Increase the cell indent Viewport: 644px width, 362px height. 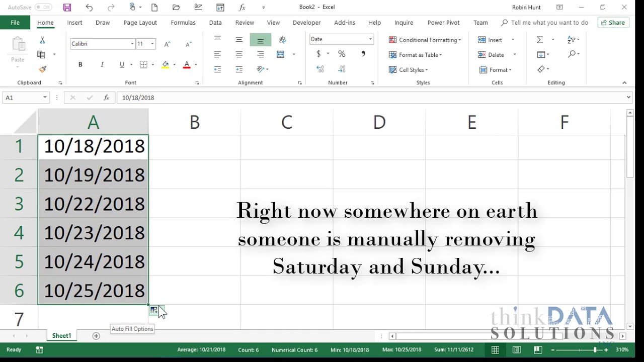tap(239, 69)
